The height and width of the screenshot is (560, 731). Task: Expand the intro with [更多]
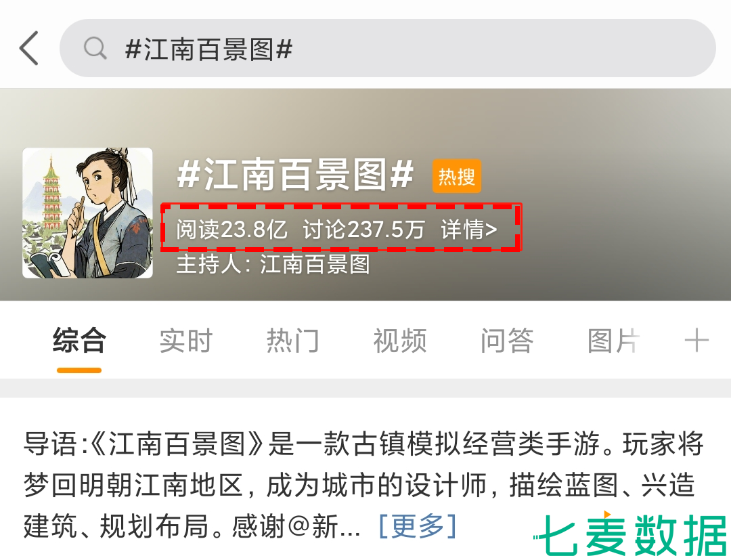point(418,526)
